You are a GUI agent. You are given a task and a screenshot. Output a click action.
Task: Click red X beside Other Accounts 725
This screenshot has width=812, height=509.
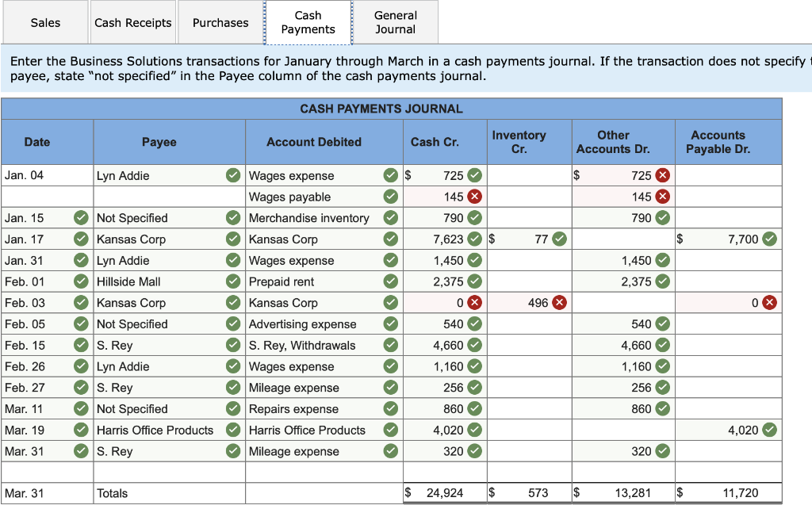coord(662,175)
